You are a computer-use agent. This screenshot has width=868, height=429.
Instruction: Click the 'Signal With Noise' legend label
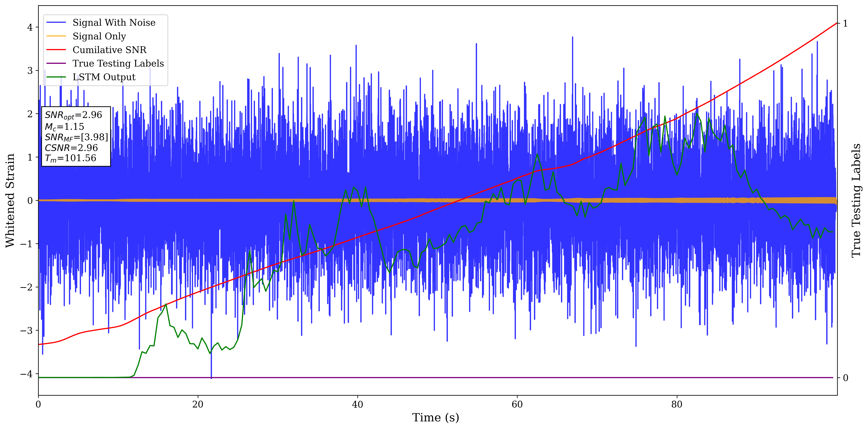click(x=114, y=23)
